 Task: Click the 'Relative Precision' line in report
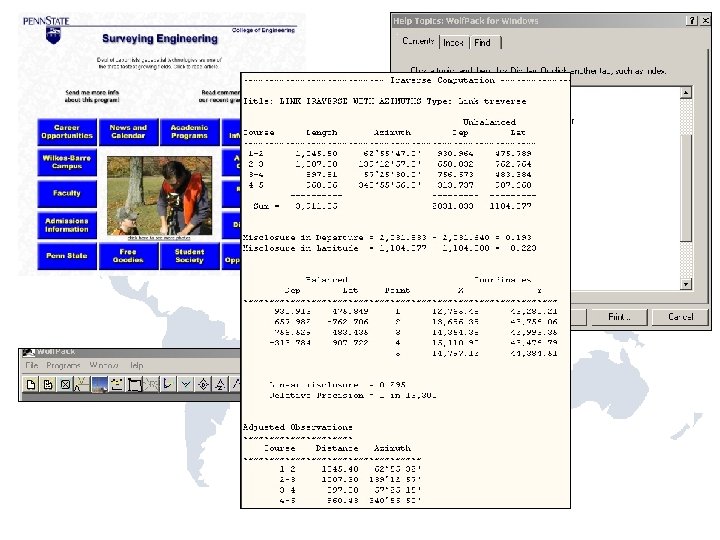click(x=353, y=395)
